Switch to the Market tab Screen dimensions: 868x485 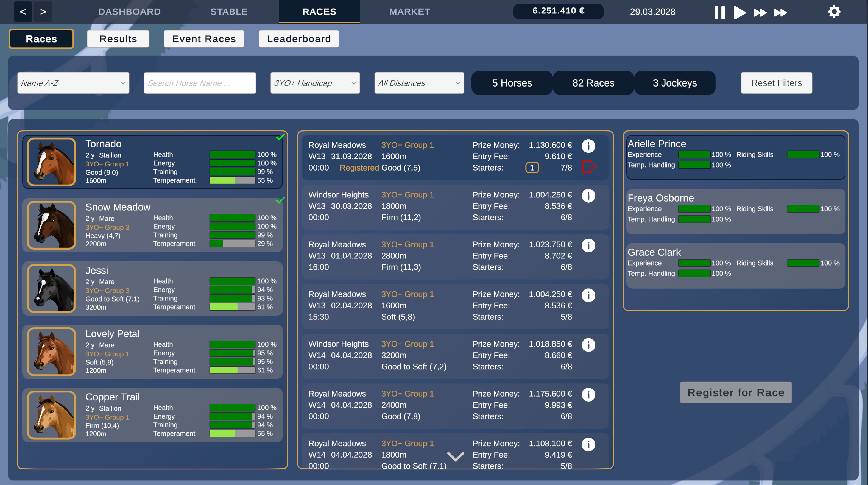pos(409,12)
